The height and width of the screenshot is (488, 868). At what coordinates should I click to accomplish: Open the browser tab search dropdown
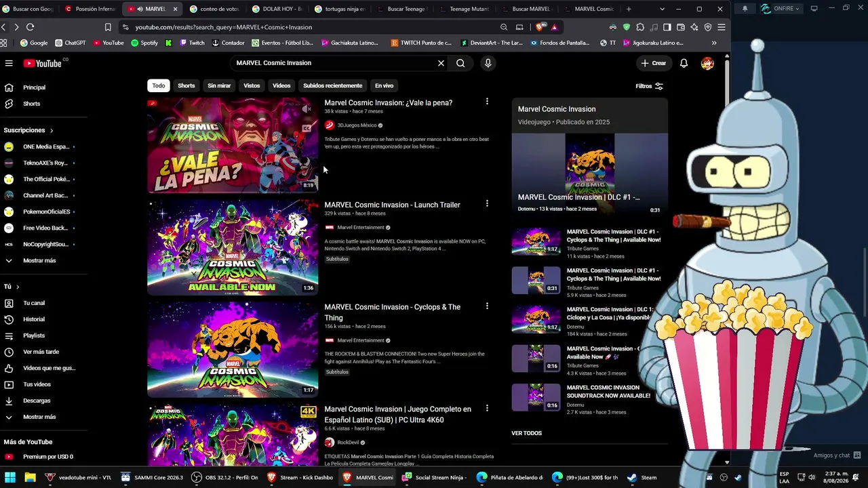[x=661, y=9]
